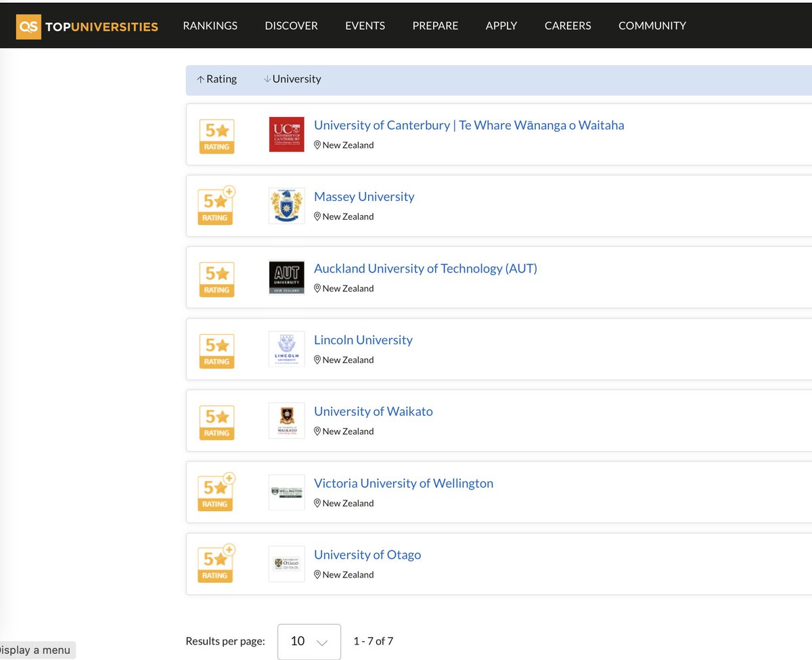The width and height of the screenshot is (812, 660).
Task: Open the APPLY menu
Action: pos(501,26)
